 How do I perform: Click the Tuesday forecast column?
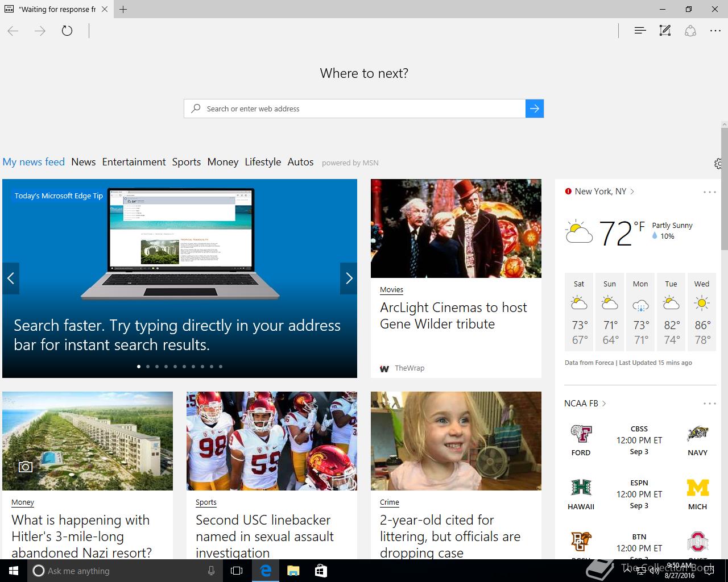point(671,312)
